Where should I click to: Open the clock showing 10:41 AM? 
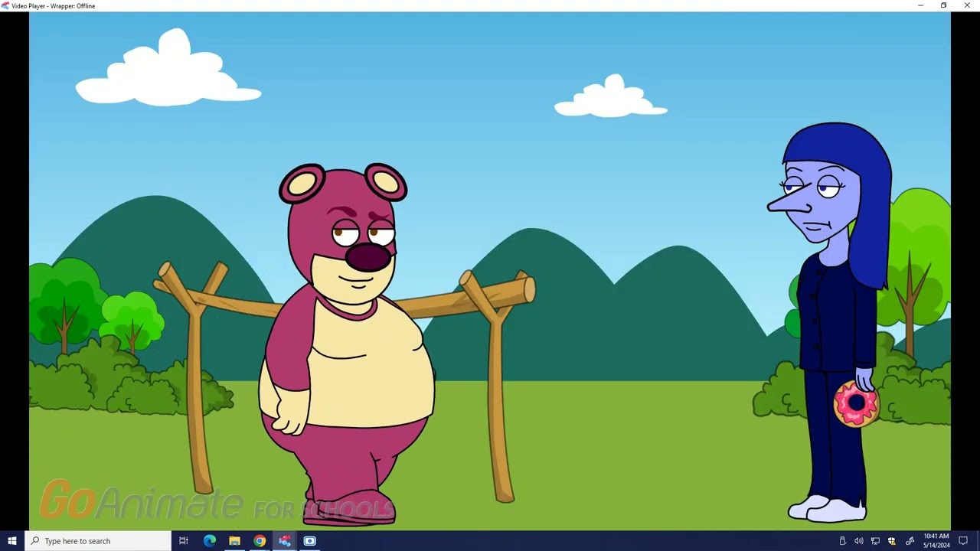(936, 541)
